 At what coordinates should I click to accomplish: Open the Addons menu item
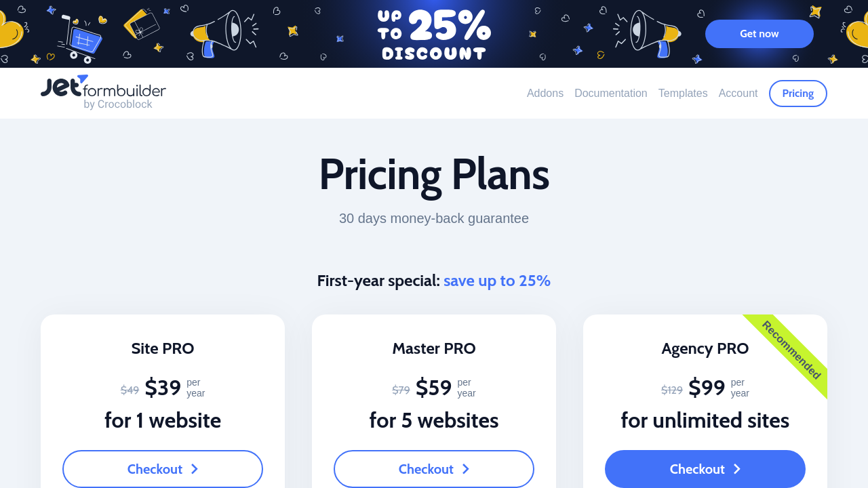[x=545, y=94]
